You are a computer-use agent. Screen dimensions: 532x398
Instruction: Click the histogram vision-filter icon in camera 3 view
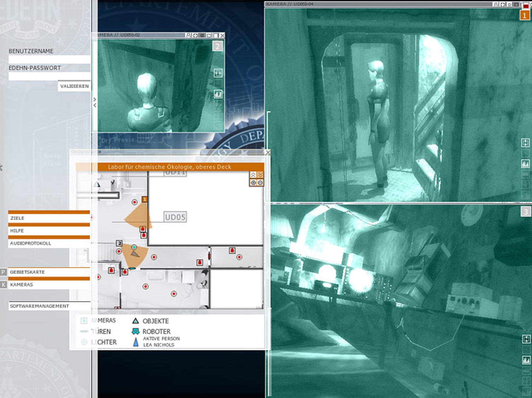[526, 360]
